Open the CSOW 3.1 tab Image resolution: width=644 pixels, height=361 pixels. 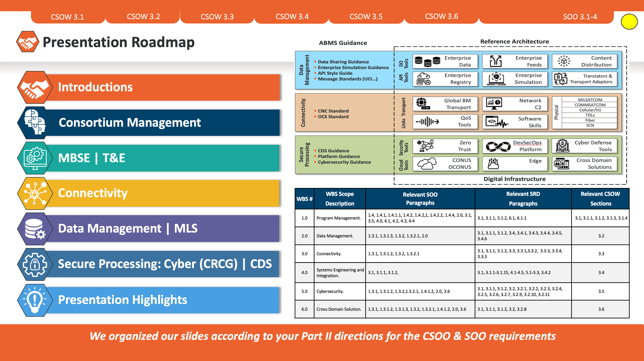click(67, 17)
